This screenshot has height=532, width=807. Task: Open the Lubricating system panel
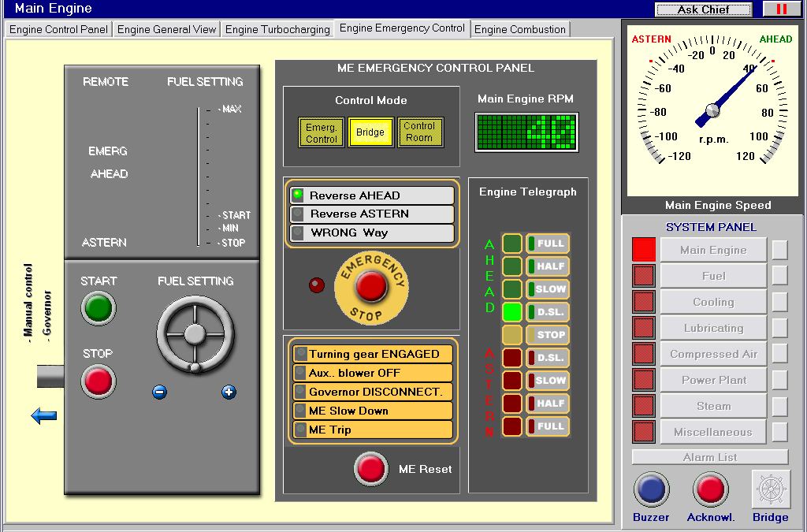tap(713, 328)
